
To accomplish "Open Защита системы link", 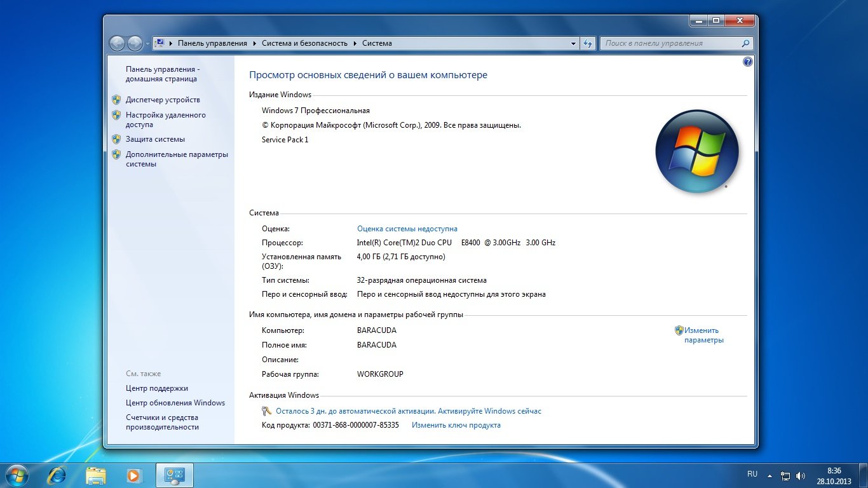I will tap(155, 139).
